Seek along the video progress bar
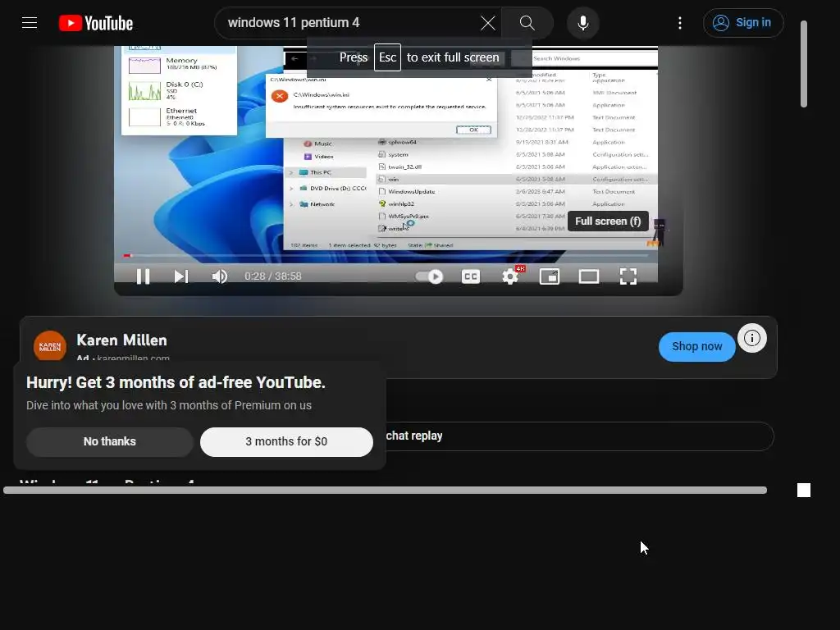 (x=386, y=256)
